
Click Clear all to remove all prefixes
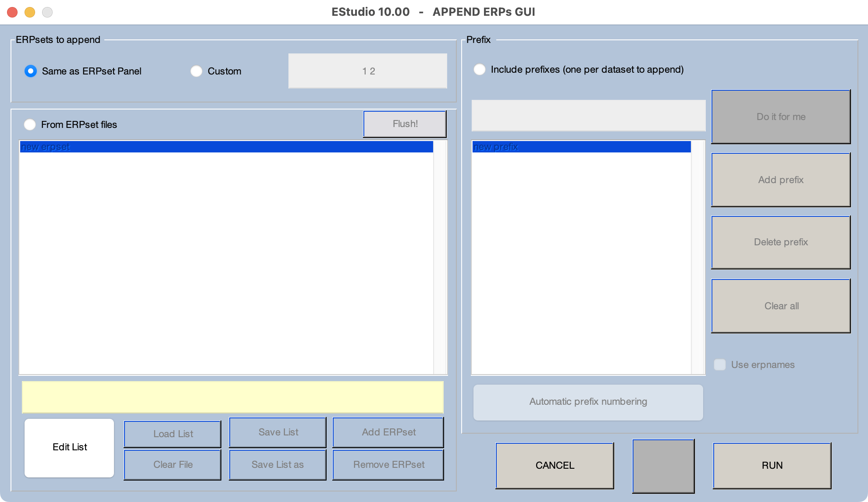[781, 305]
